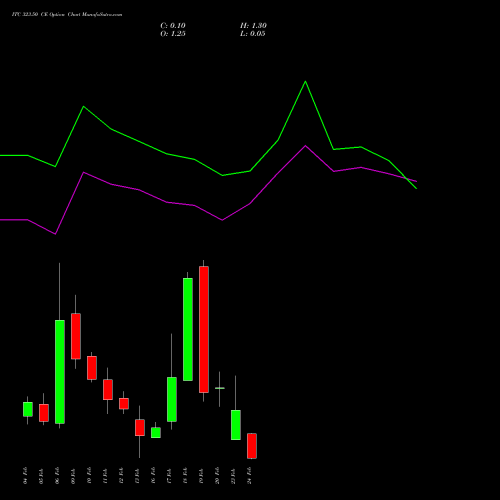The image size is (500, 500).
Task: Click the small green candle for 04 Feb
Action: pos(28,409)
